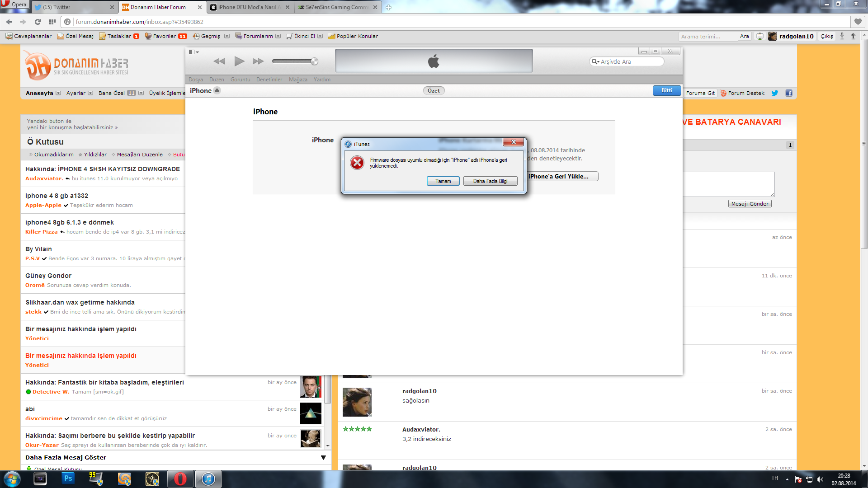Open the Okumadıklarım filter

[x=52, y=155]
